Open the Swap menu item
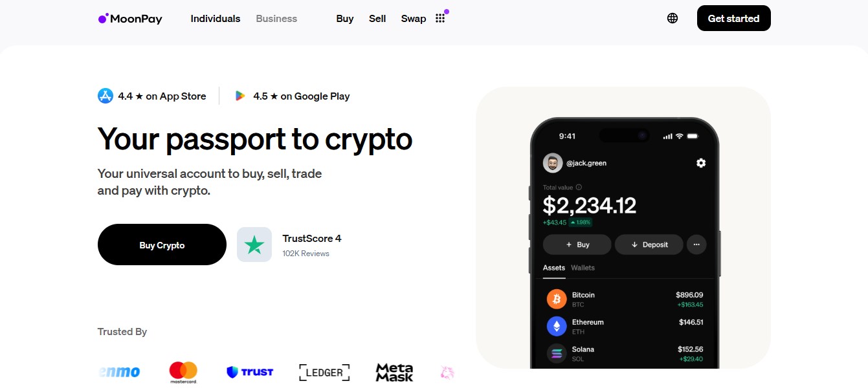 pos(414,19)
